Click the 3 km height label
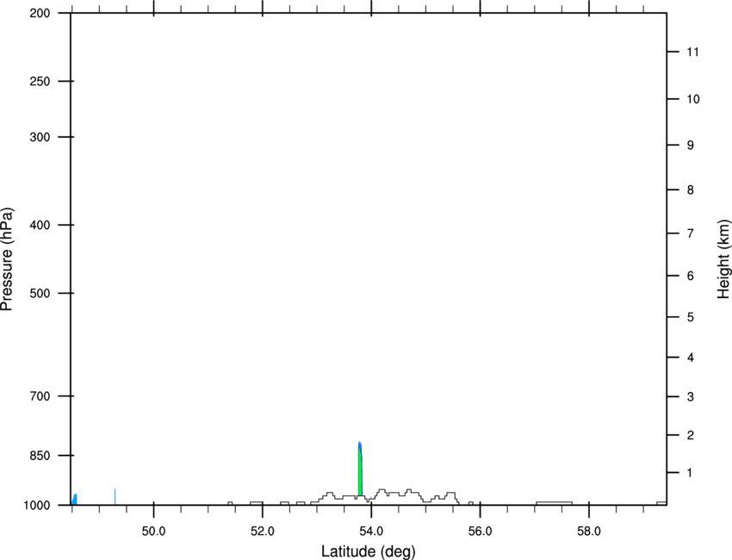Screen dimensions: 732x560 [x=691, y=396]
